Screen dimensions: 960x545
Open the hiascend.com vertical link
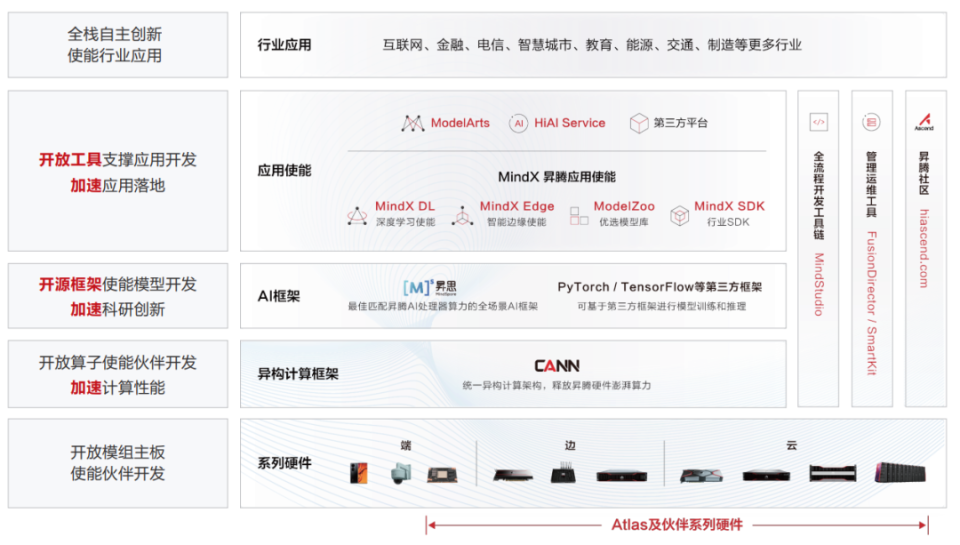[924, 249]
